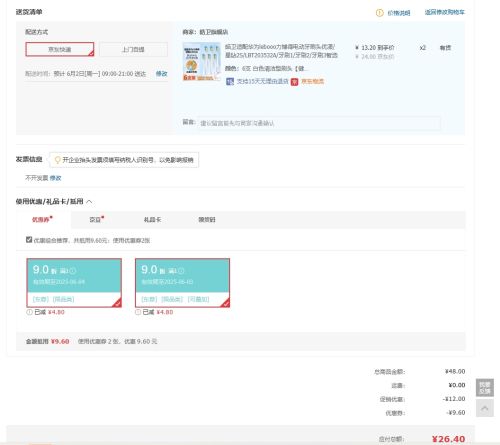
Task: Deselect the first 9.0折 coupon card
Action: click(x=74, y=283)
